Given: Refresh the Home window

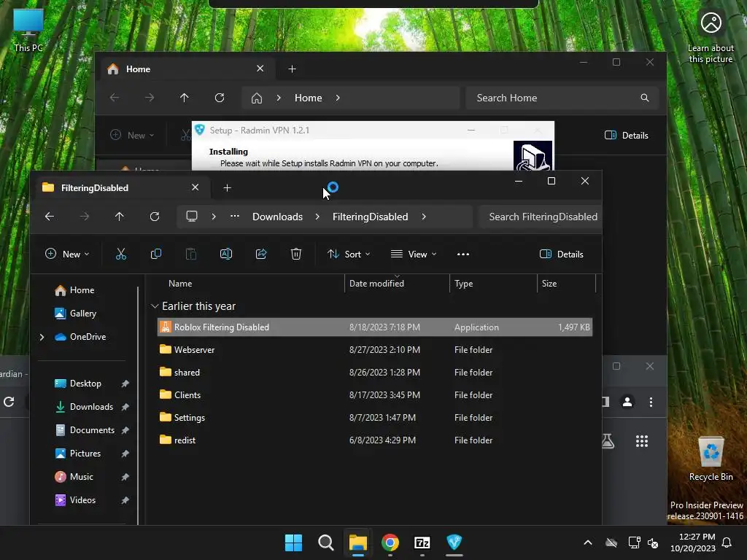Looking at the screenshot, I should point(219,98).
